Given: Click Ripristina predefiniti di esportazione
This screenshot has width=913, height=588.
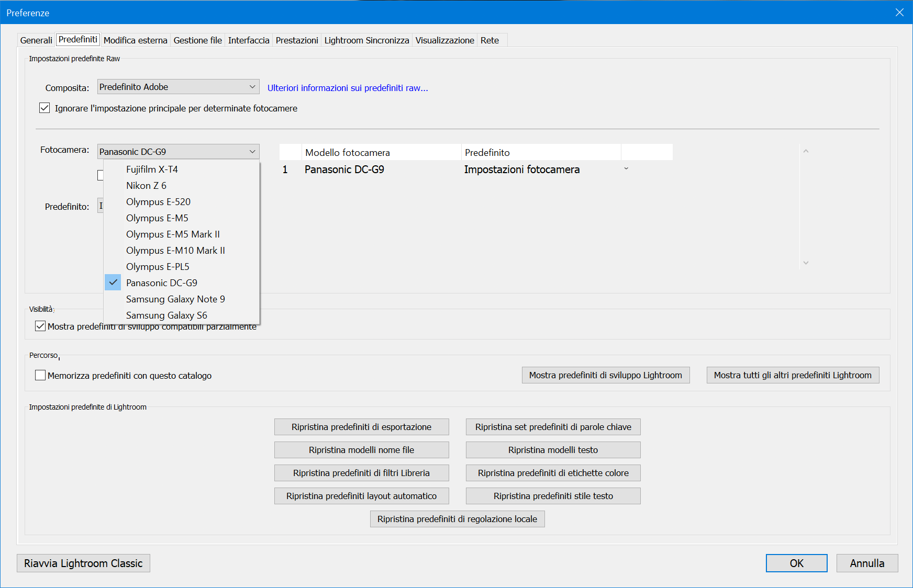Looking at the screenshot, I should click(362, 427).
